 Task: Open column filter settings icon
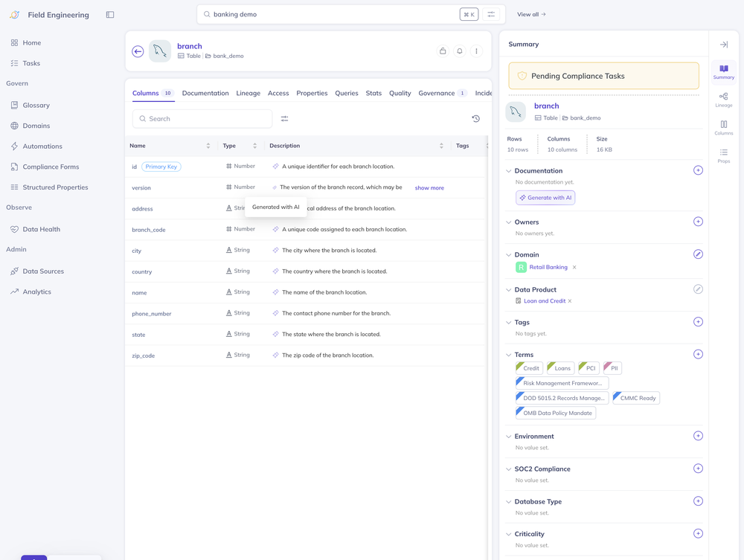285,118
